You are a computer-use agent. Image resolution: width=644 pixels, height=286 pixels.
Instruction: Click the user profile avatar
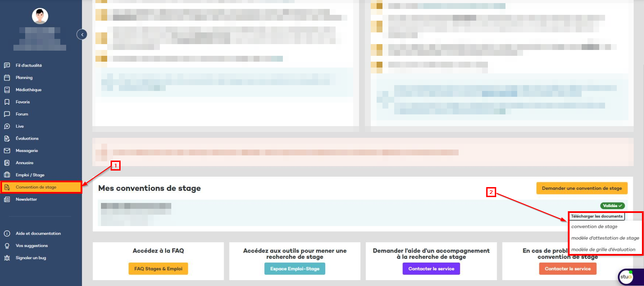(x=40, y=16)
